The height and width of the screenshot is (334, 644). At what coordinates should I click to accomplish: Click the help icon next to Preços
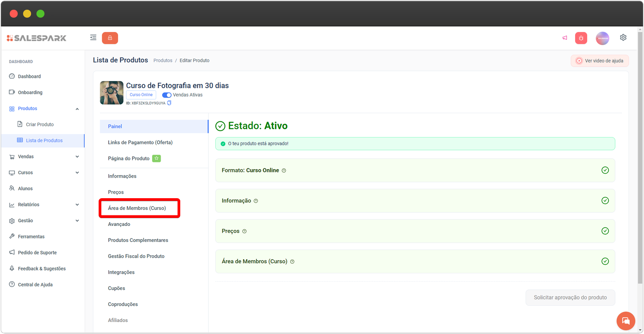tap(244, 231)
